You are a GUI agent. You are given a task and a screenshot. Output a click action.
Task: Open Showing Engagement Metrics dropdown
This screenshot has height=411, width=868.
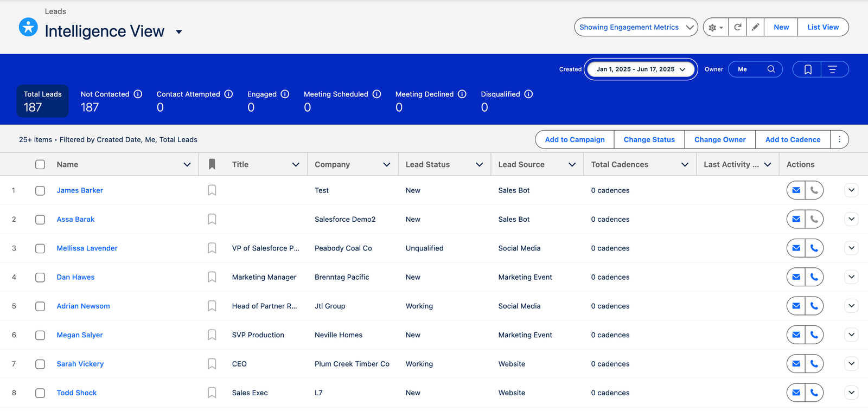tap(636, 27)
